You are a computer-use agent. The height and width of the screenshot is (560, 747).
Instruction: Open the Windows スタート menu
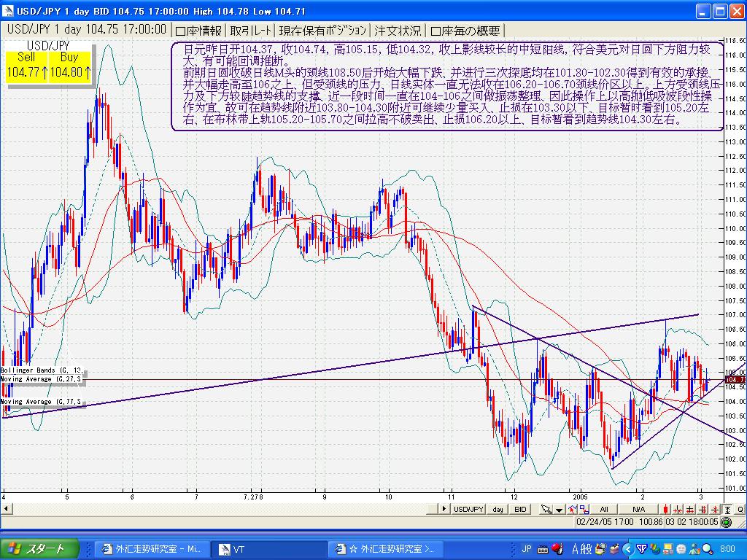(36, 548)
